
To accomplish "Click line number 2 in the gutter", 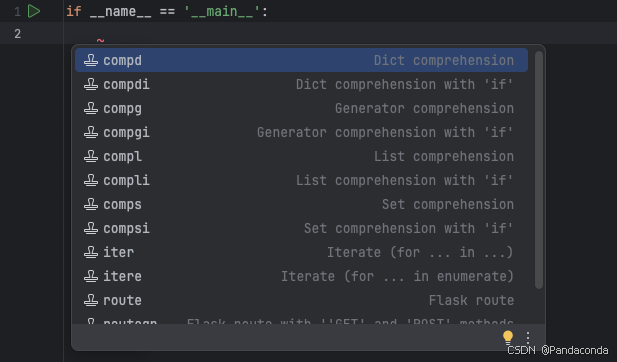I will coord(17,34).
